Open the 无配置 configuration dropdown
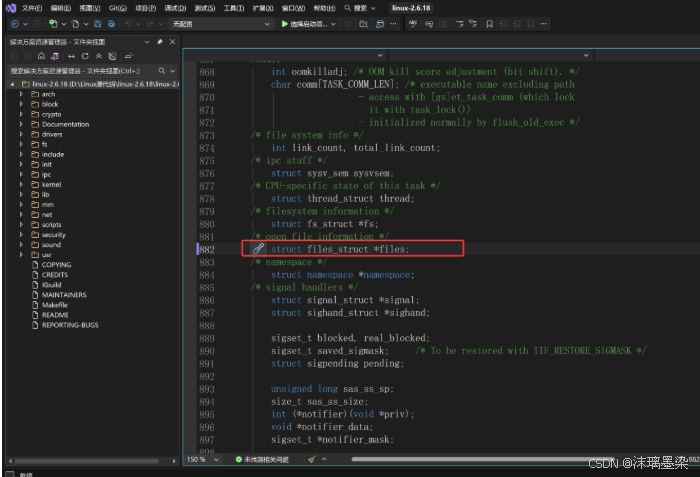700x477 pixels. [221, 24]
